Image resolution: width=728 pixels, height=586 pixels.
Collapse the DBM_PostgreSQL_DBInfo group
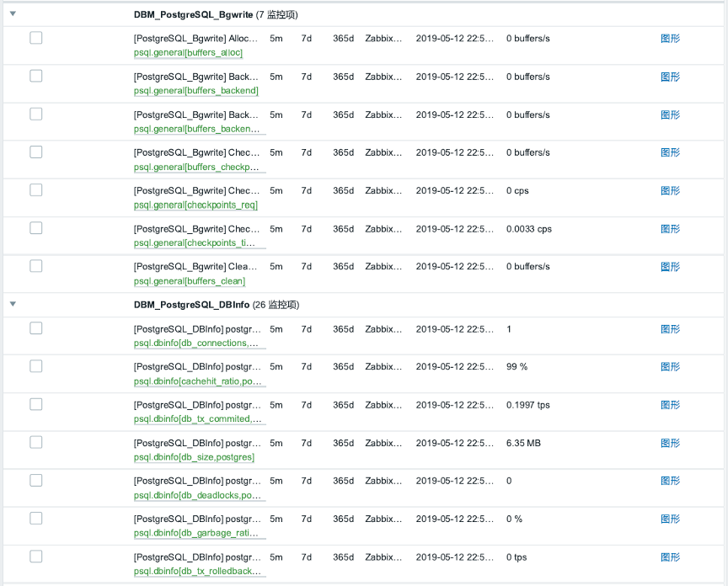pyautogui.click(x=13, y=304)
